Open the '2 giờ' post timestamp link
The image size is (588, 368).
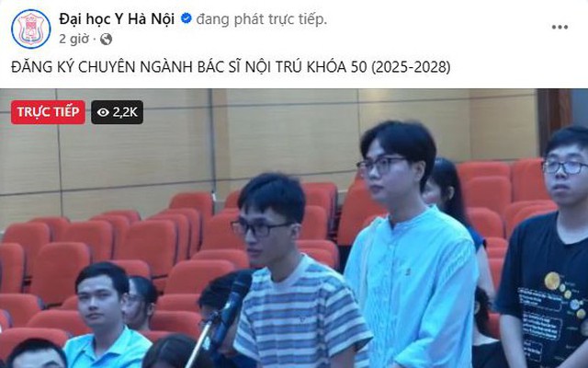(73, 39)
